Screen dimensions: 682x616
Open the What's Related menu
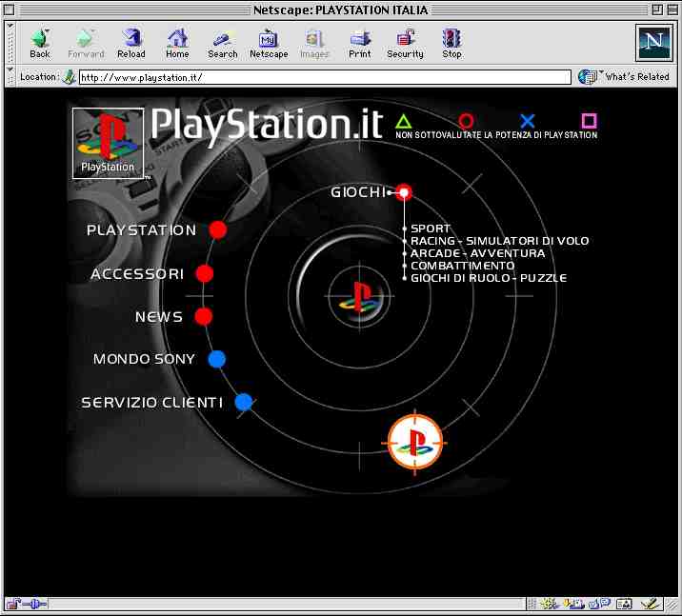tap(624, 77)
